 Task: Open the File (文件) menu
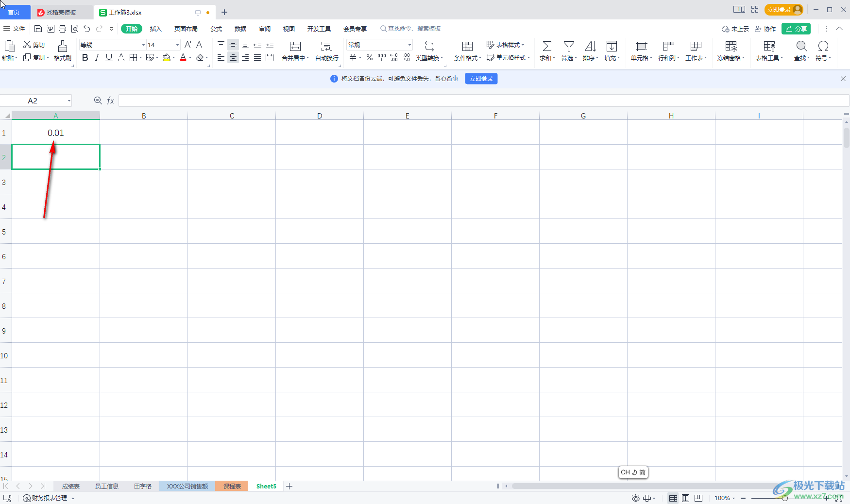tap(14, 29)
